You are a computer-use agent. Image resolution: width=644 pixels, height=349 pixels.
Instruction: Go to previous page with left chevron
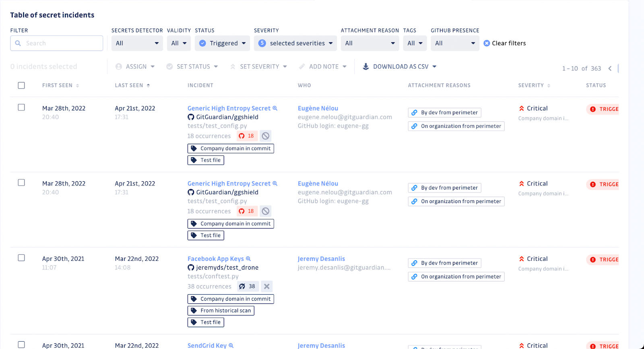coord(610,69)
